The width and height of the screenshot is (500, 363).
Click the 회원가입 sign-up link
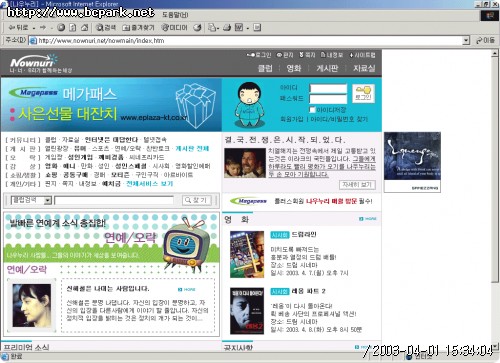click(x=292, y=119)
